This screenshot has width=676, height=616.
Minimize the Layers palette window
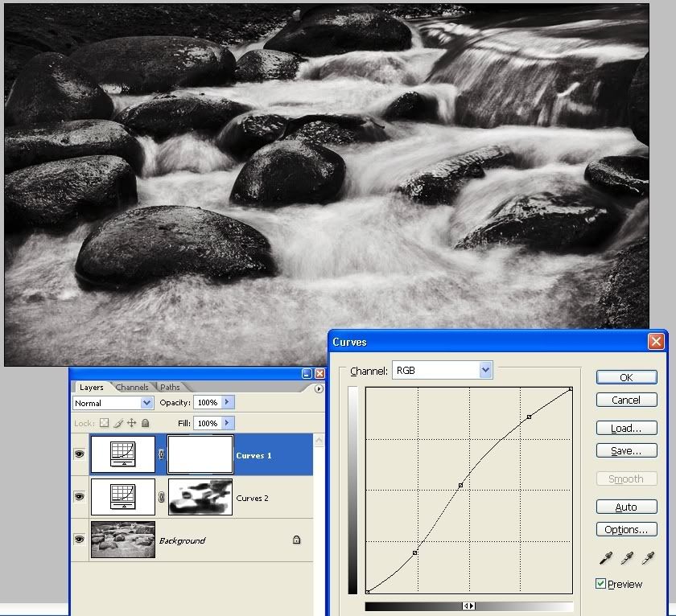[x=307, y=373]
